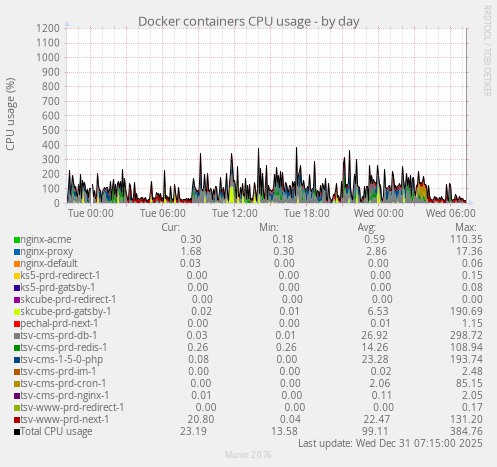
Task: Click the Cur: column header
Action: tap(171, 227)
